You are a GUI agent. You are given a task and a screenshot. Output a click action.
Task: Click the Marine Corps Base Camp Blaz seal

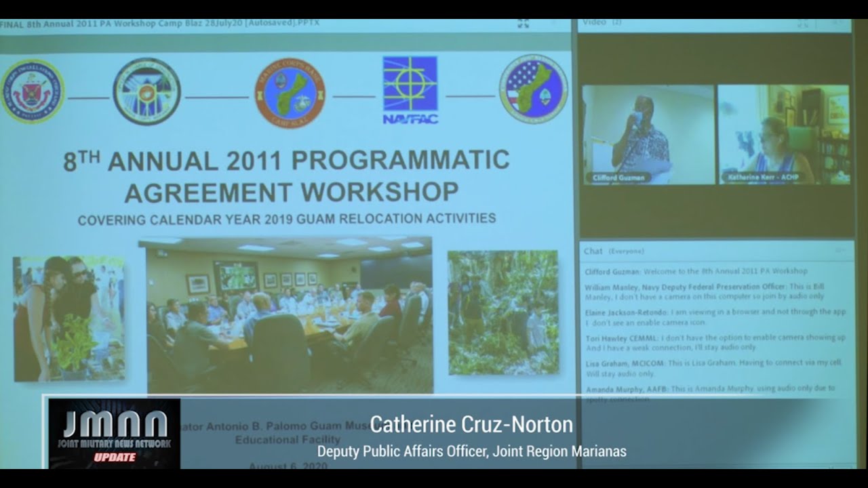[290, 93]
